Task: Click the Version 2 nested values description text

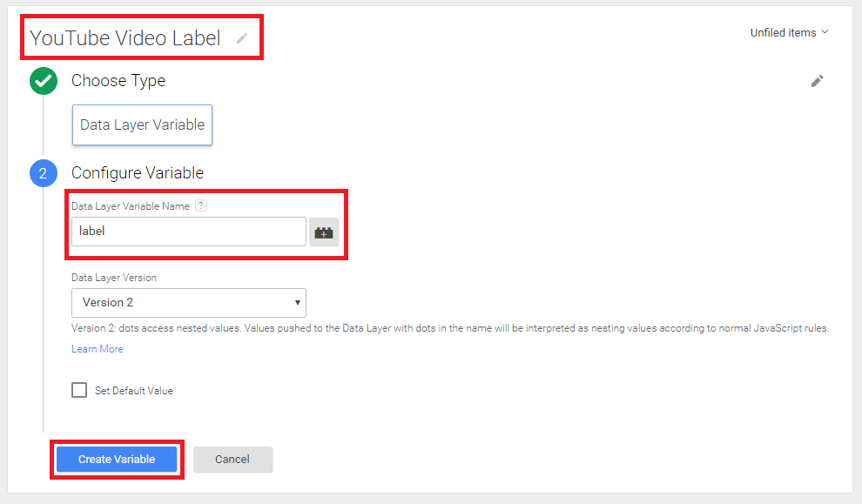Action: tap(449, 329)
